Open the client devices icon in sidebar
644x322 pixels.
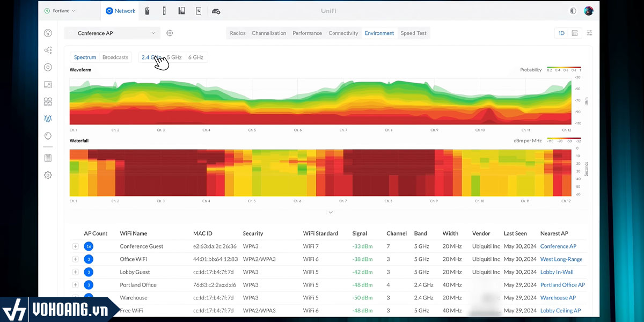(48, 84)
